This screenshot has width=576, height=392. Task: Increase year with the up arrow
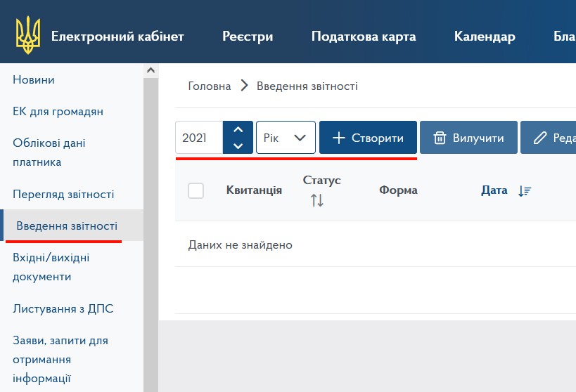tap(238, 130)
